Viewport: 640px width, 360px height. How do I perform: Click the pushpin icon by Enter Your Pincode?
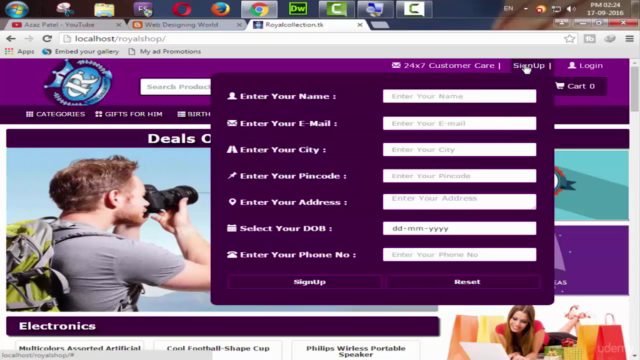(x=232, y=176)
